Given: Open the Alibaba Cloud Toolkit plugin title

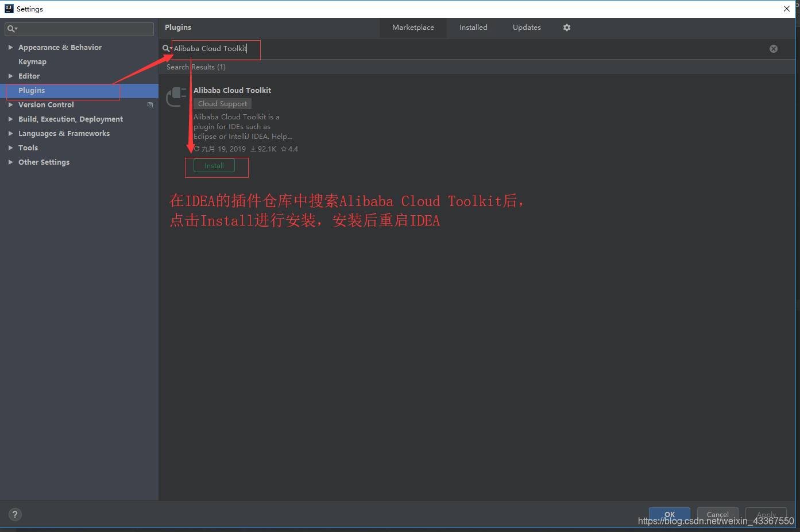Looking at the screenshot, I should tap(232, 90).
